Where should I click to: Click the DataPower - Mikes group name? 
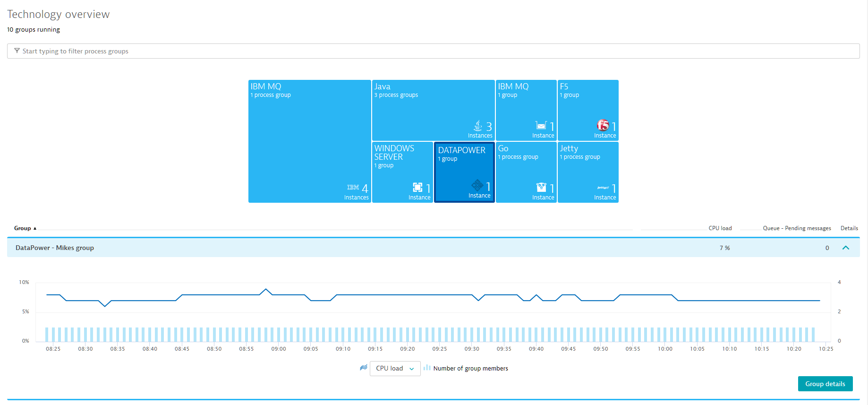coord(55,248)
